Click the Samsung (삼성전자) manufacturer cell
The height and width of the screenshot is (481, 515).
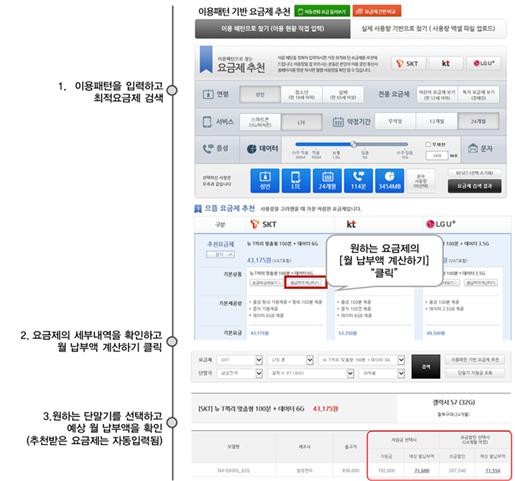tap(304, 470)
